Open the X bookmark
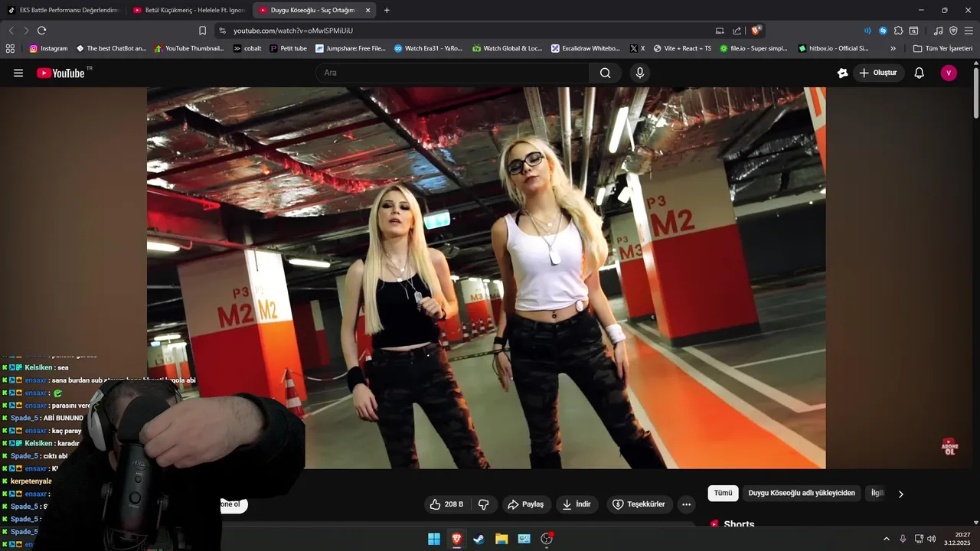This screenshot has height=551, width=980. [x=637, y=48]
